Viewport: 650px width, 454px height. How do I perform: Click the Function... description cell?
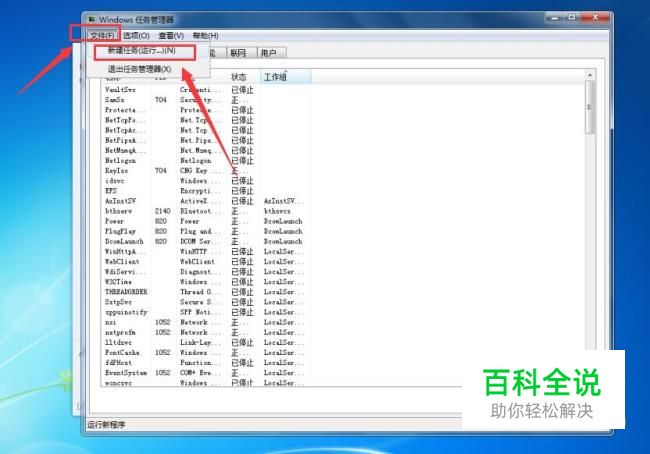pyautogui.click(x=201, y=363)
